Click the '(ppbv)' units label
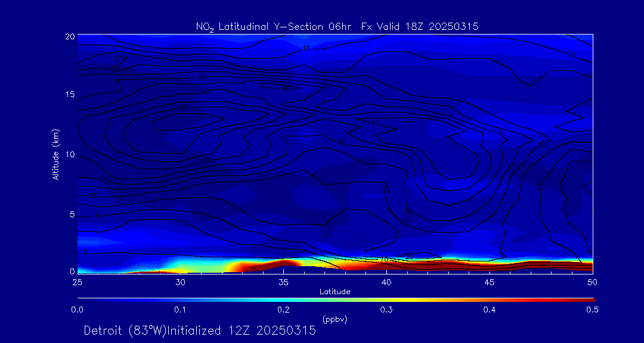The width and height of the screenshot is (644, 343). (335, 319)
